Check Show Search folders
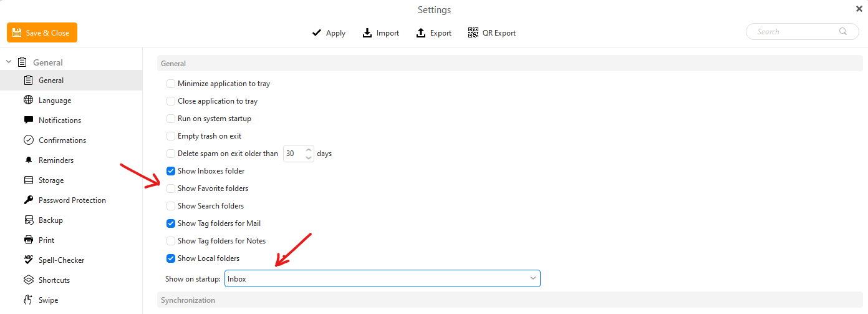Screen dimensions: 868x314 point(171,205)
